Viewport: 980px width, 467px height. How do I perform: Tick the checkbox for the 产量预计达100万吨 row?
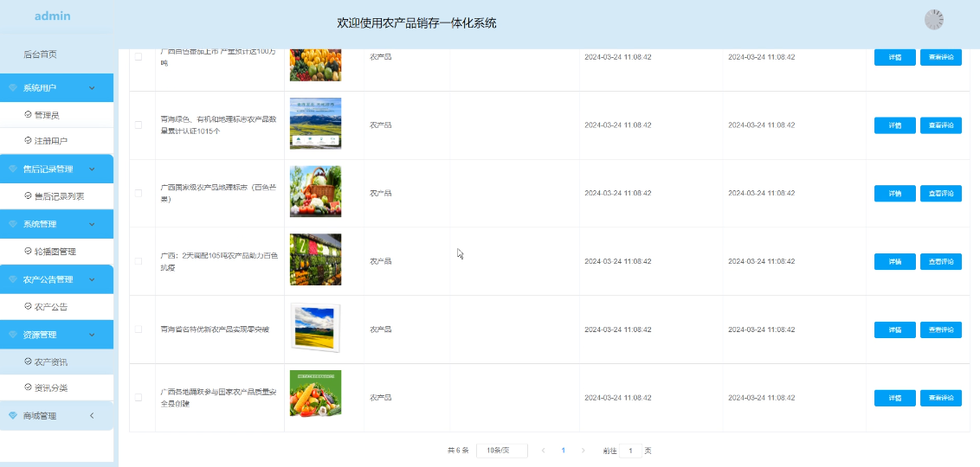pos(139,57)
